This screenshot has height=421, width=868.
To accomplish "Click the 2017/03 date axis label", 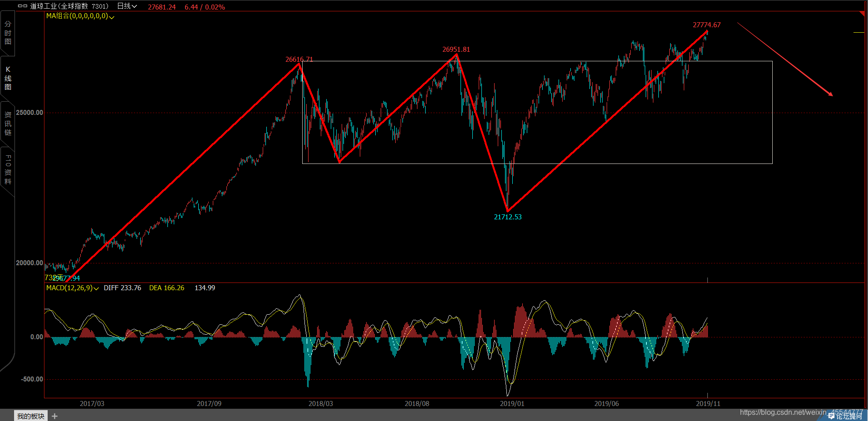I will click(x=92, y=404).
